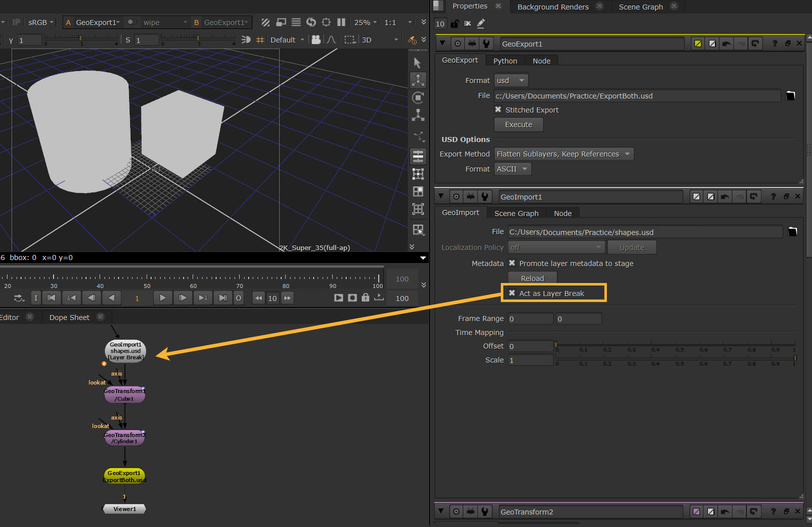Open help for GeoExport1 node
This screenshot has width=812, height=527.
coord(774,43)
